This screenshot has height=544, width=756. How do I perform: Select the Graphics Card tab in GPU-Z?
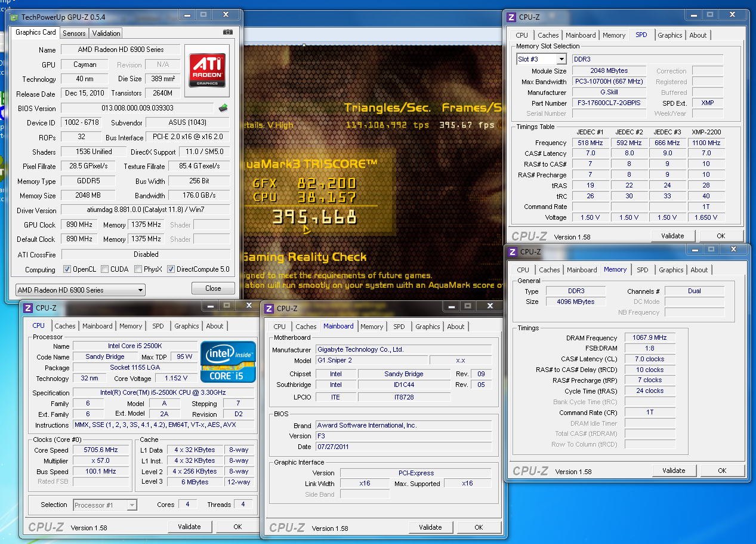[36, 32]
